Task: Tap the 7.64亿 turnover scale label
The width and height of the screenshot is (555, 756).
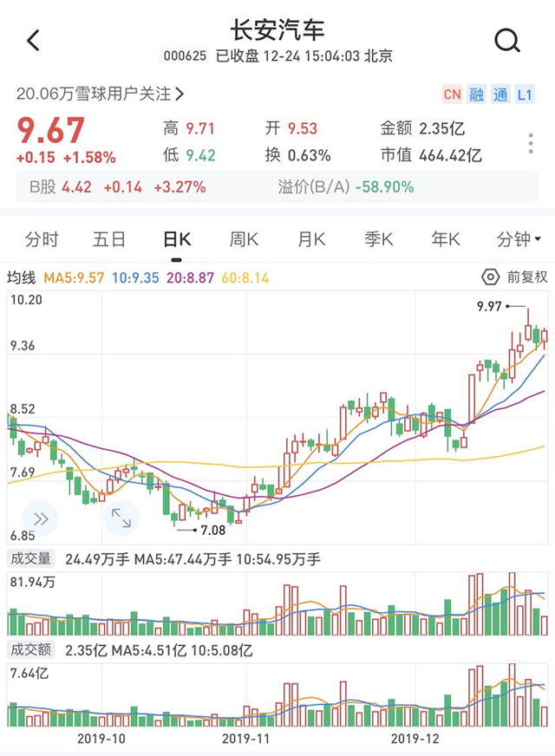Action: pyautogui.click(x=29, y=673)
